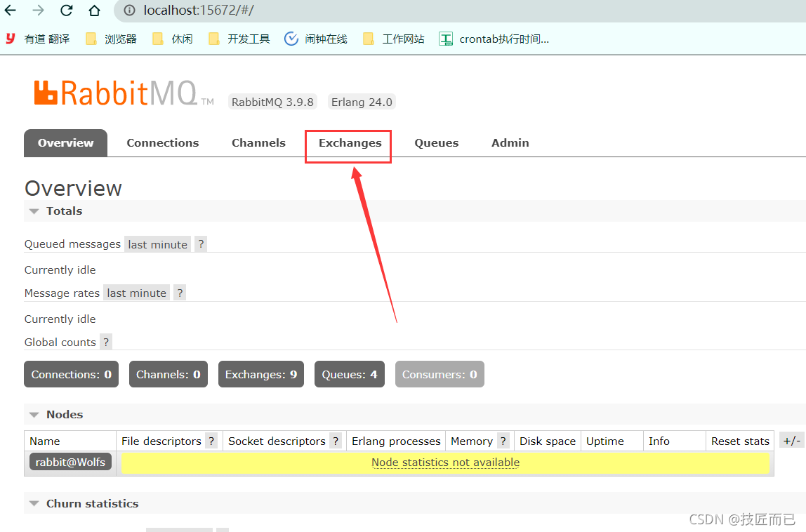806x532 pixels.
Task: Click the RabbitMQ logo
Action: coord(124,93)
